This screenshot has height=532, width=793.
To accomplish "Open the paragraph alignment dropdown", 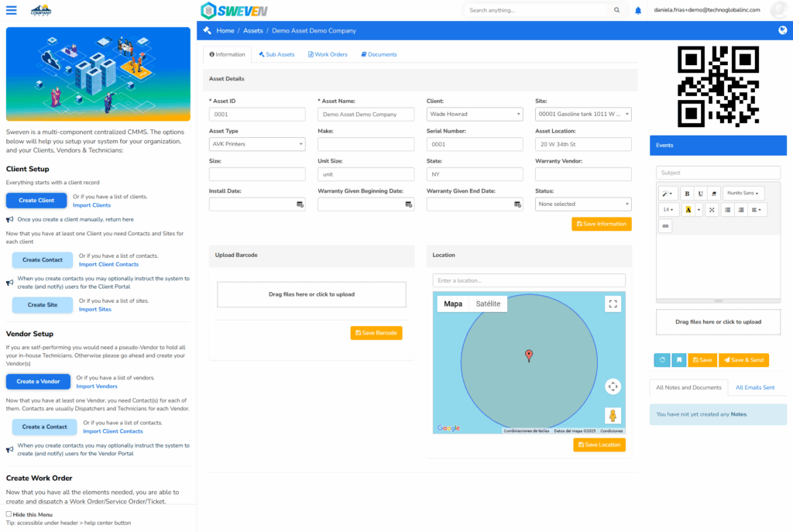I will pyautogui.click(x=757, y=210).
